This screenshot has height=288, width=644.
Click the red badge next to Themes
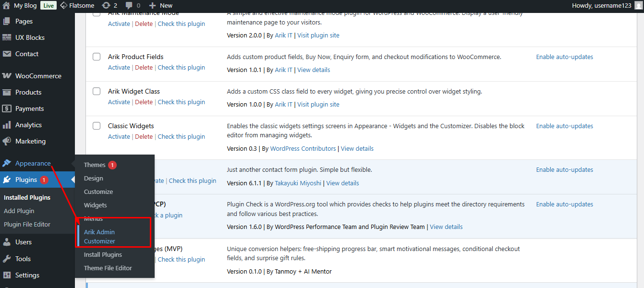click(x=112, y=165)
